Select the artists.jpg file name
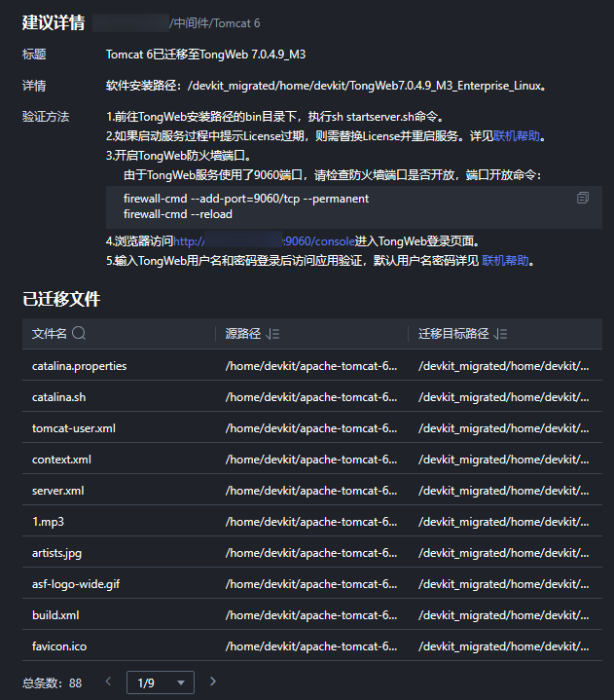614x700 pixels. (57, 553)
